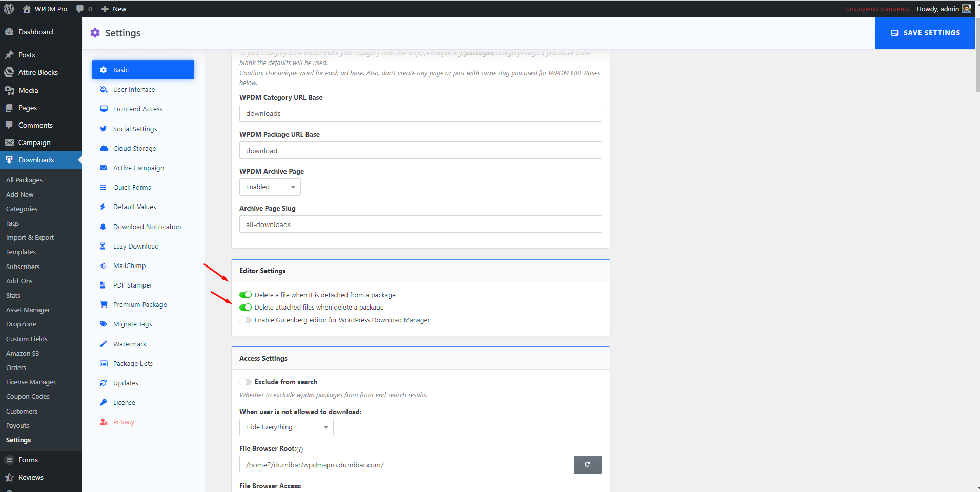980x492 pixels.
Task: Open the Package Lists settings tab
Action: [143, 363]
